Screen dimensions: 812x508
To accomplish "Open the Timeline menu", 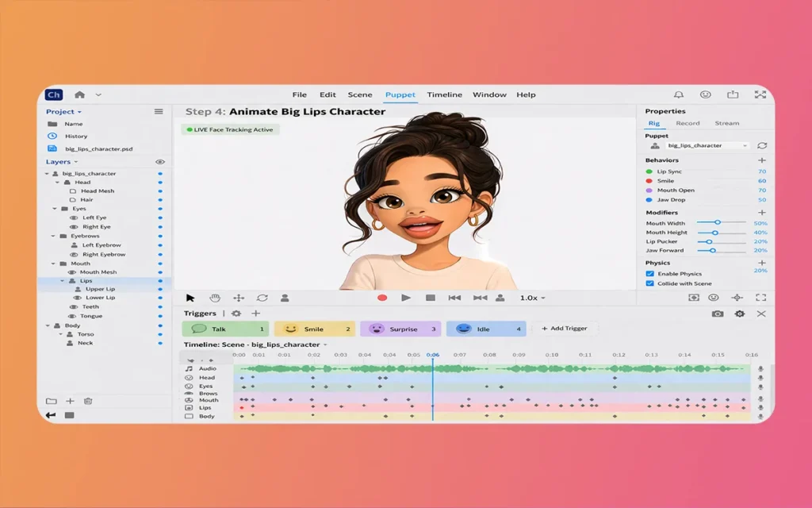I will coord(444,94).
